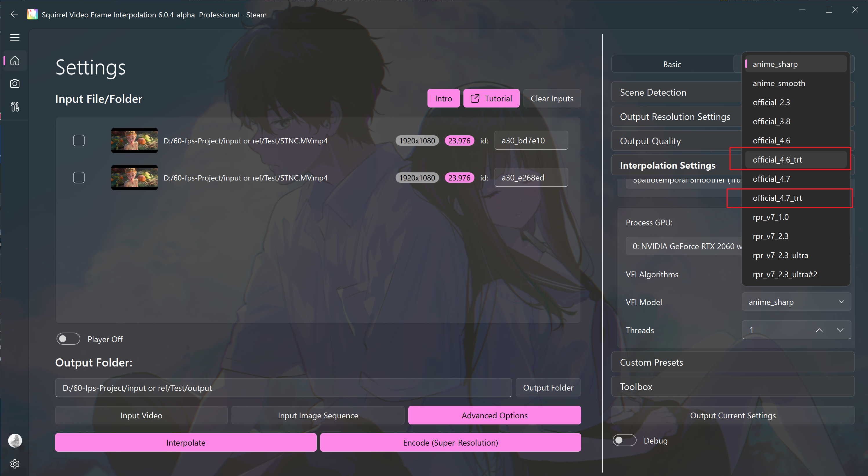Click the a30_e268ed id input field
This screenshot has height=476, width=868.
[531, 177]
